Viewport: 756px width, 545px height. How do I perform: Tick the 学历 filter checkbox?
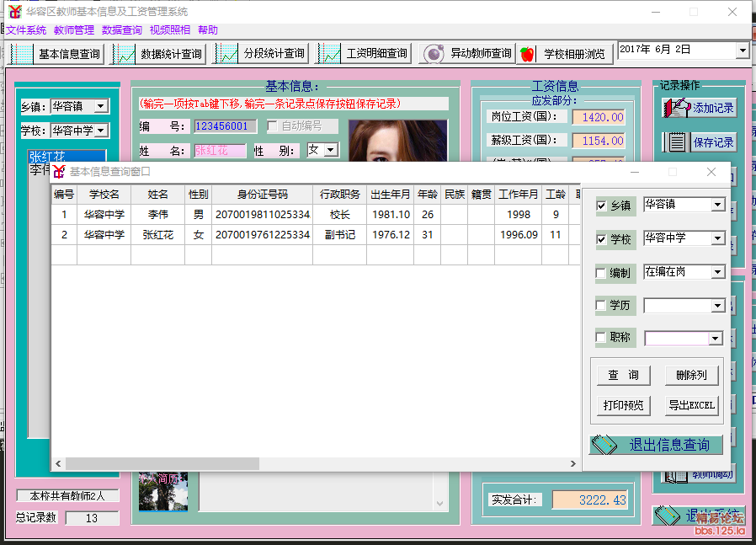(x=601, y=305)
